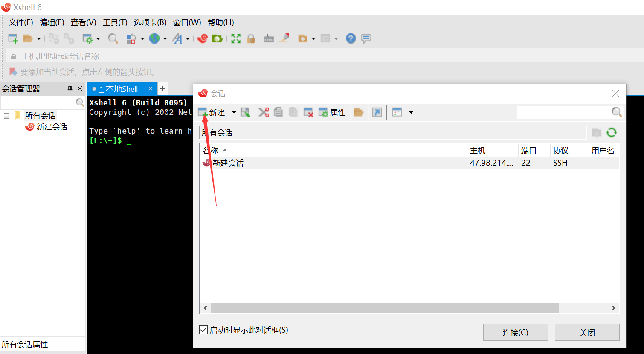Click the highlighter pen icon in toolbar
This screenshot has width=644, height=354.
(284, 38)
